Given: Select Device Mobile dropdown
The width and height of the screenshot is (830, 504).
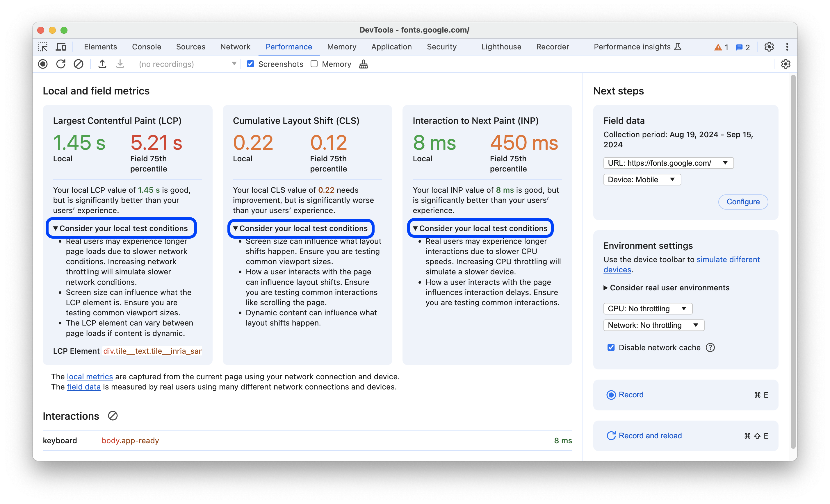Looking at the screenshot, I should pos(640,179).
